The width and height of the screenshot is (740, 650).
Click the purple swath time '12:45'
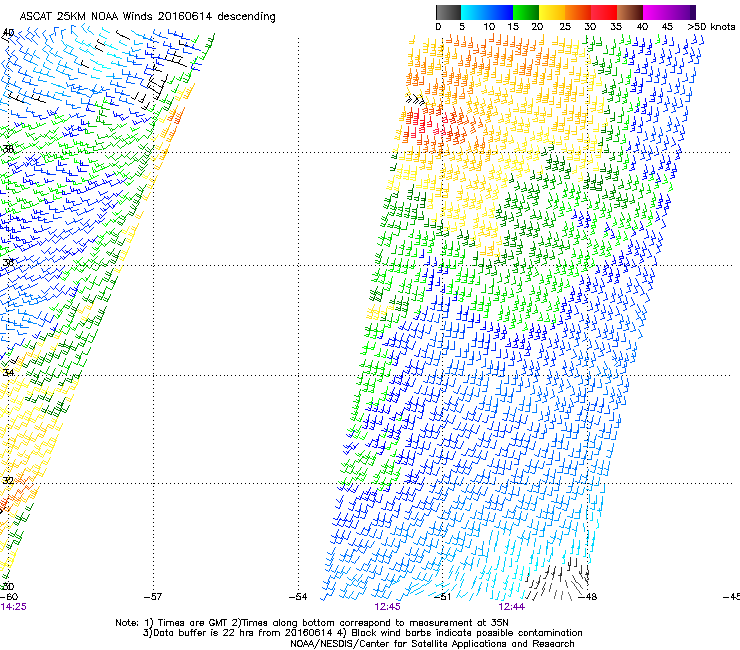tap(387, 607)
